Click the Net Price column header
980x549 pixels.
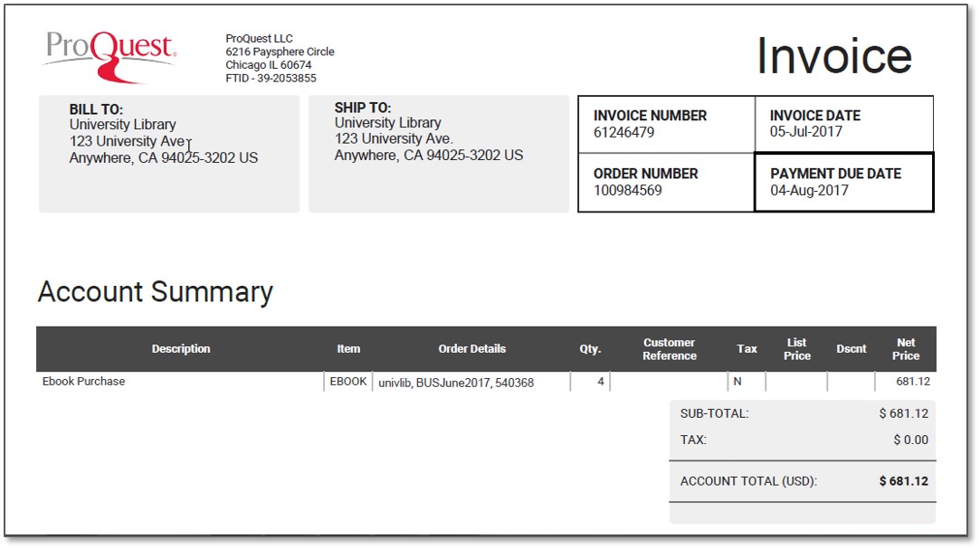[906, 349]
